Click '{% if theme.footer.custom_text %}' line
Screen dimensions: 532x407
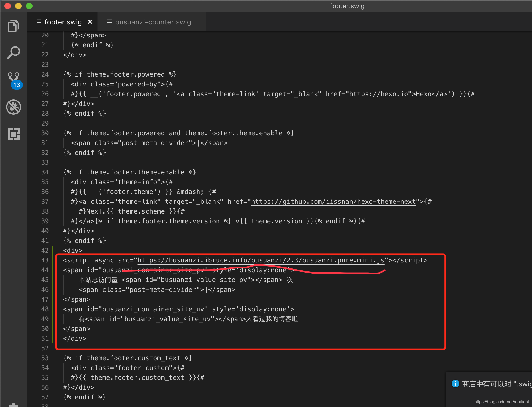coord(128,358)
